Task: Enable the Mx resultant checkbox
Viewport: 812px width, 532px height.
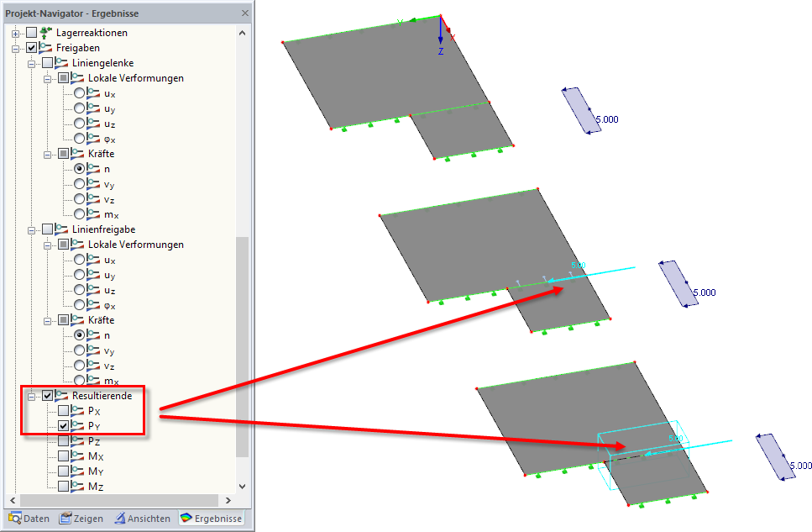Action: (64, 456)
